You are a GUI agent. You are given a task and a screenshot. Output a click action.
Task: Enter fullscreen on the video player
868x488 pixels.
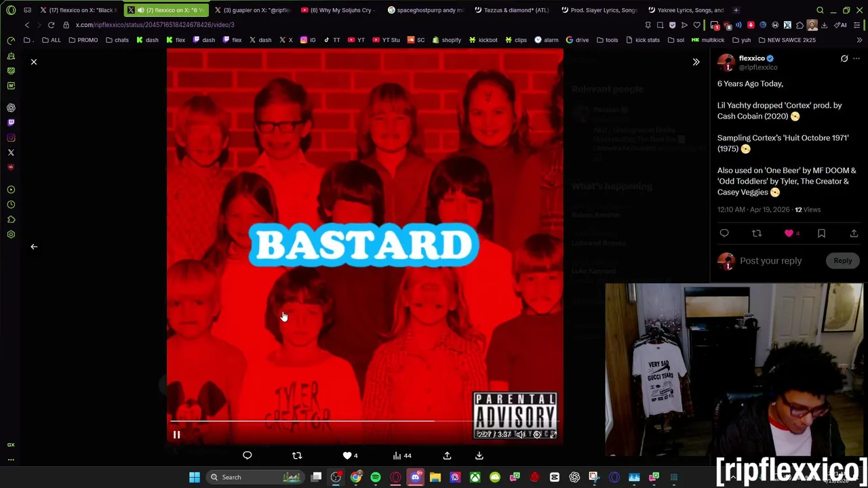[553, 434]
